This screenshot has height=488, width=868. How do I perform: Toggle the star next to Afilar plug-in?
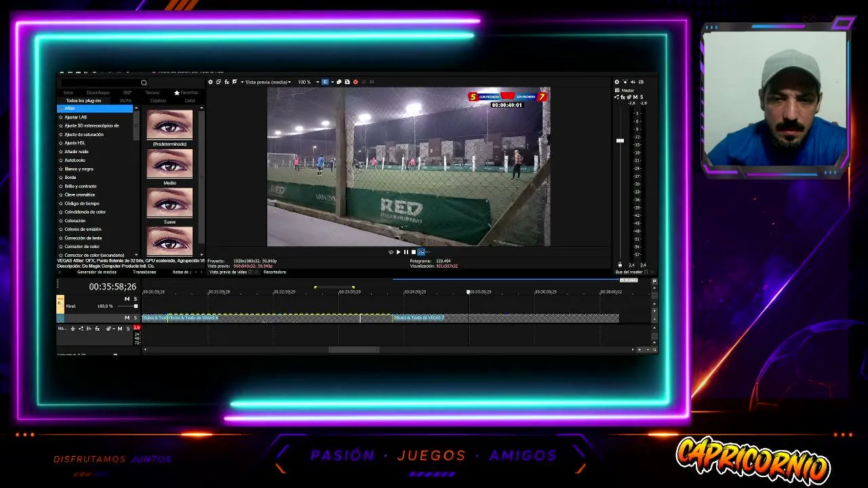click(61, 108)
